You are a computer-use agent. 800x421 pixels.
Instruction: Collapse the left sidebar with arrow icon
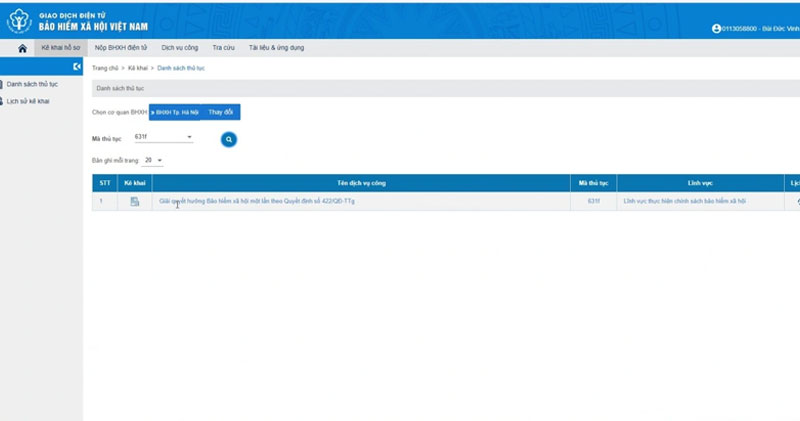tap(77, 66)
